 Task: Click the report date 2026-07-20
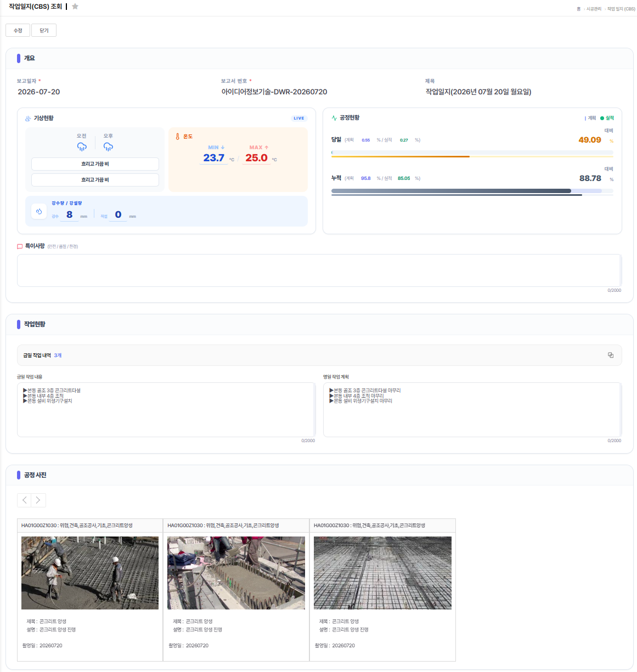[x=39, y=92]
